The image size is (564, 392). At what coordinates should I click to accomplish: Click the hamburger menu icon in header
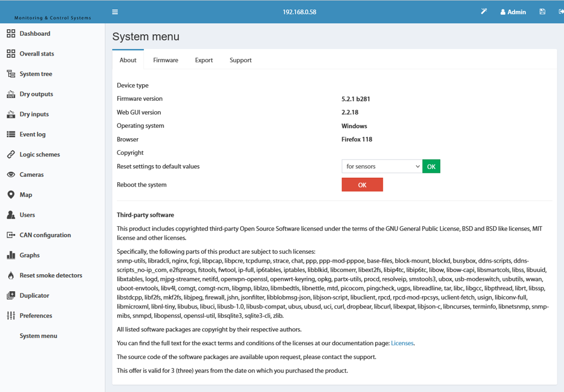(x=115, y=12)
